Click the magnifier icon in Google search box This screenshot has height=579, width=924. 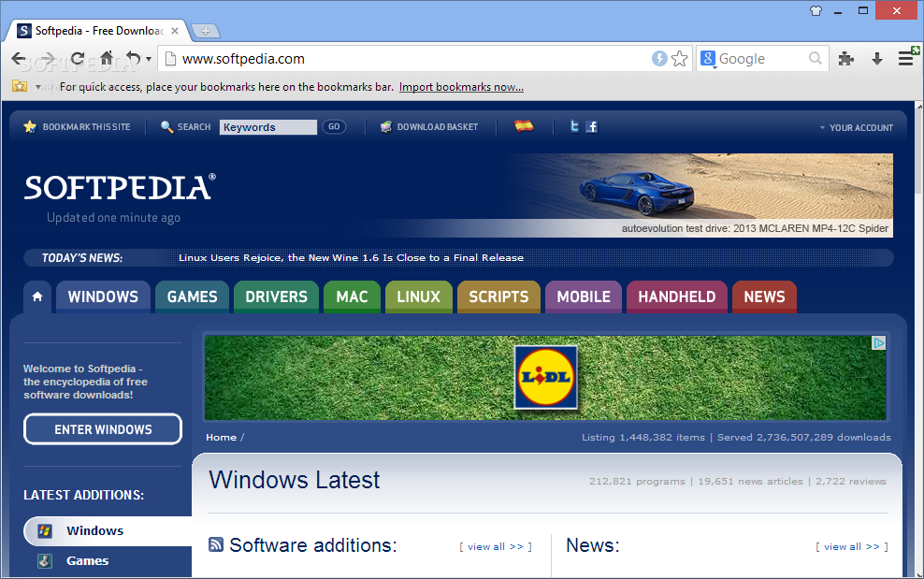pos(816,58)
